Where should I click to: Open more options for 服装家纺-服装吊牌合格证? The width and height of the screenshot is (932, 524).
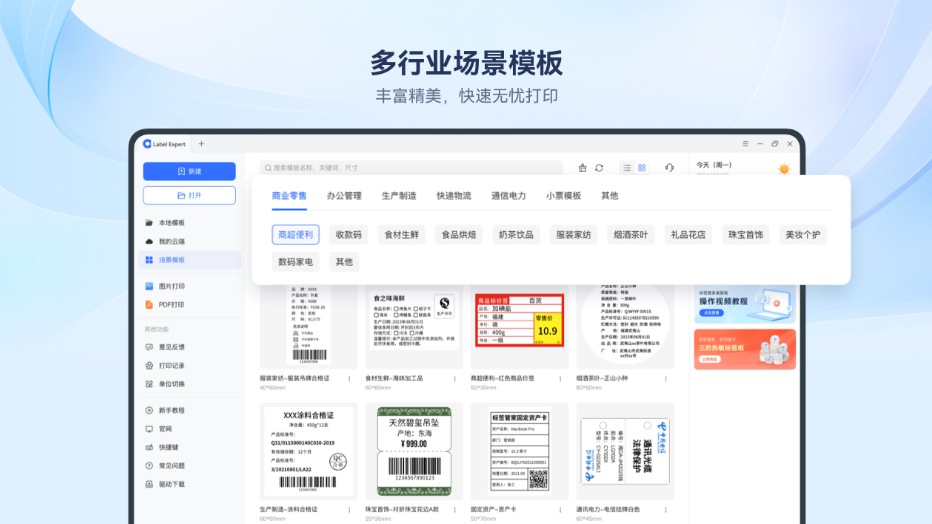pyautogui.click(x=350, y=378)
